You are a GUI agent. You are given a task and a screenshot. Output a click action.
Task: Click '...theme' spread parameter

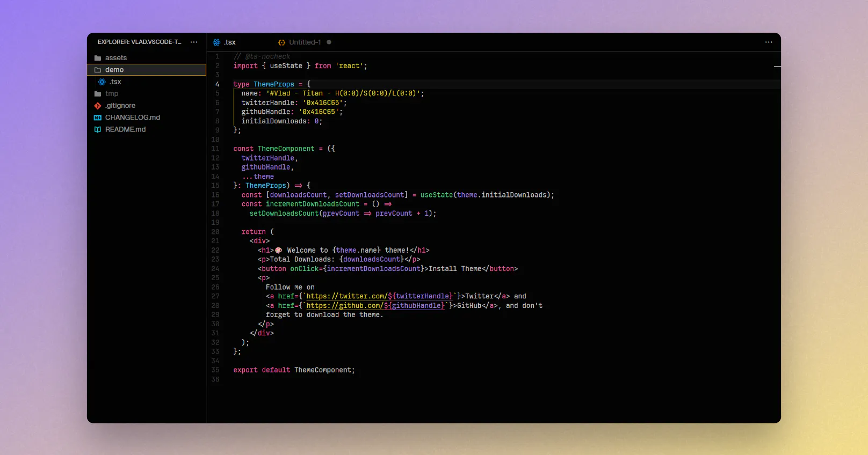tap(258, 177)
